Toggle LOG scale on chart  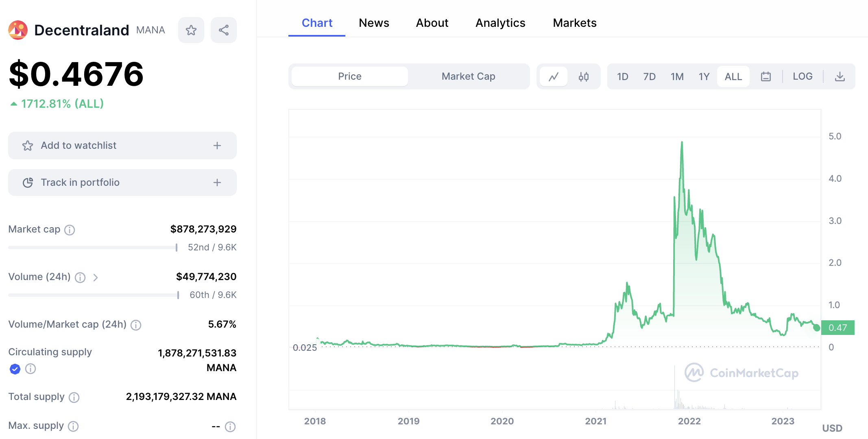click(803, 76)
